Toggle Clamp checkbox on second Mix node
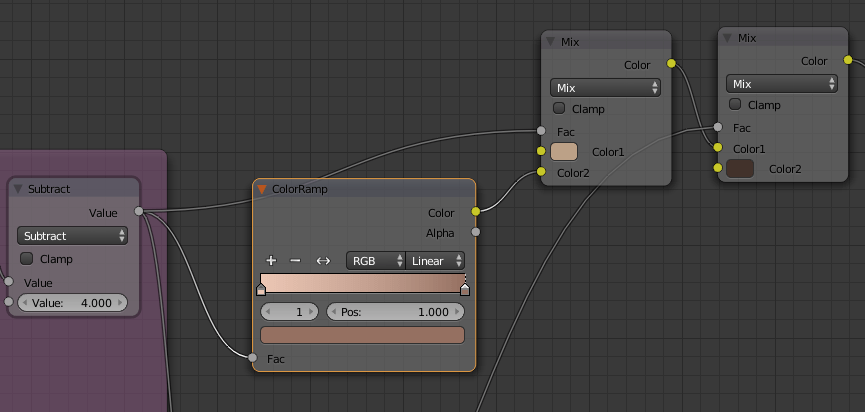865x412 pixels. (x=735, y=104)
